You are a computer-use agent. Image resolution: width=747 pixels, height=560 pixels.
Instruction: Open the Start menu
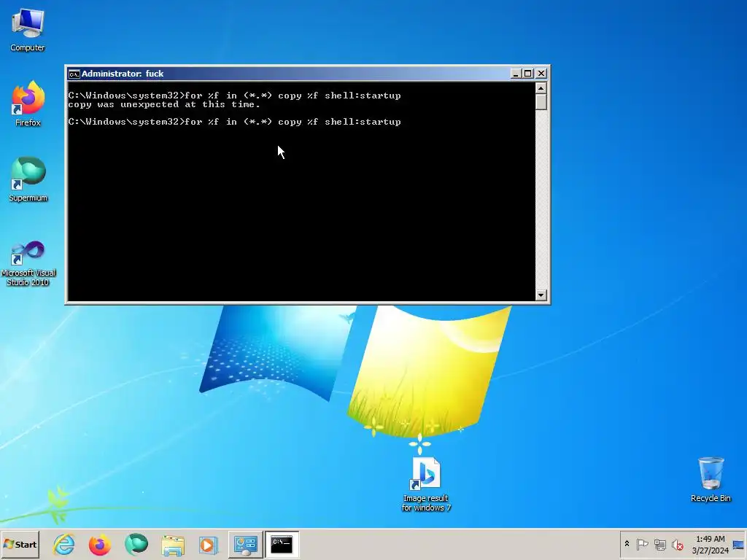pos(20,544)
